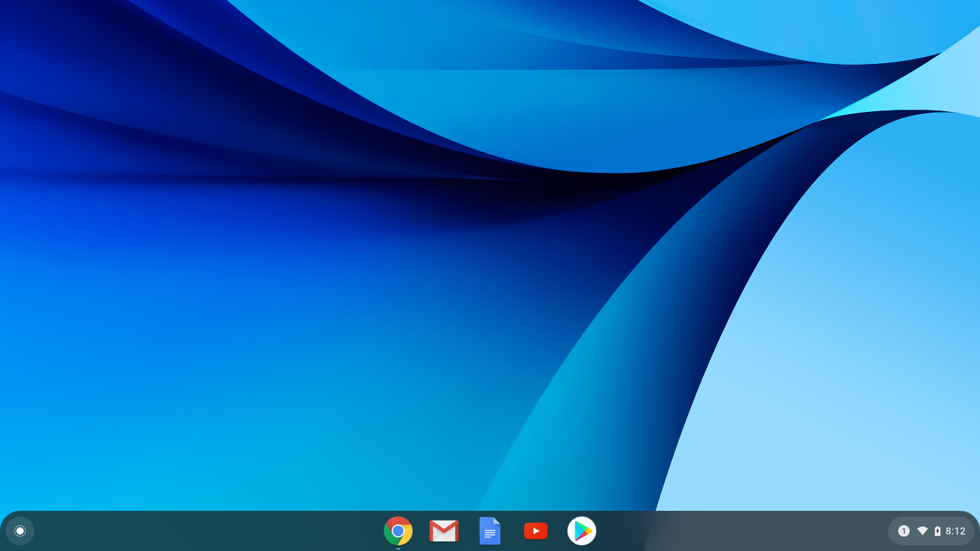Launch Google Chrome from the shelf
This screenshot has width=980, height=551.
(x=398, y=531)
